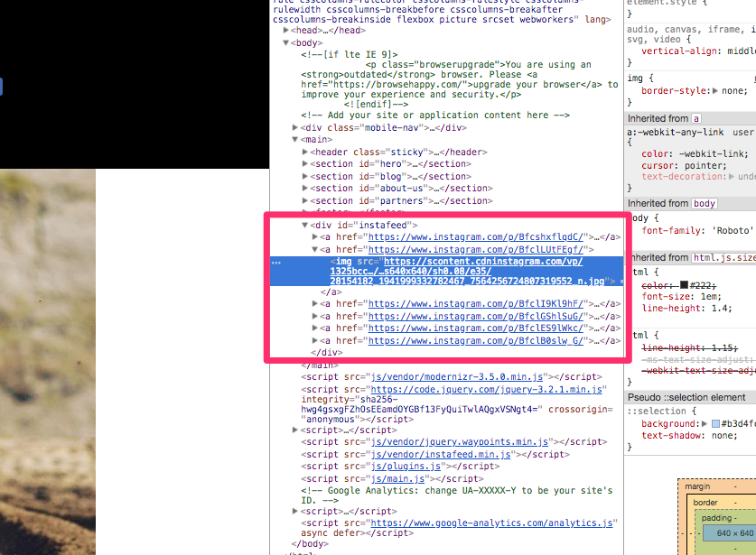Expand the head element node

pyautogui.click(x=286, y=31)
